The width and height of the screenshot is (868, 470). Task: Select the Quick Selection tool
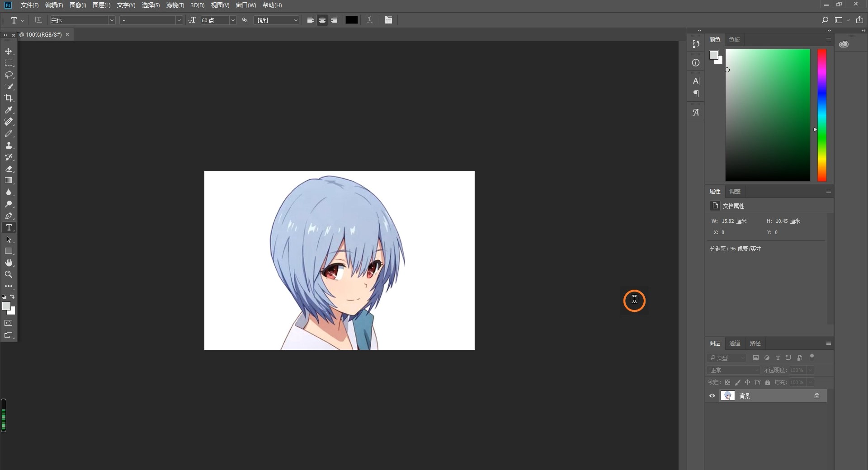pyautogui.click(x=9, y=86)
